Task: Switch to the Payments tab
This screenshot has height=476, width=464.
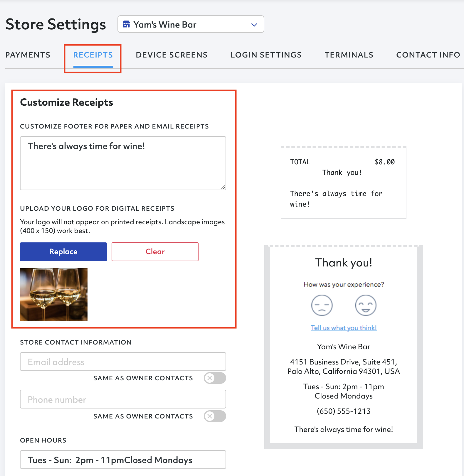Action: click(28, 55)
